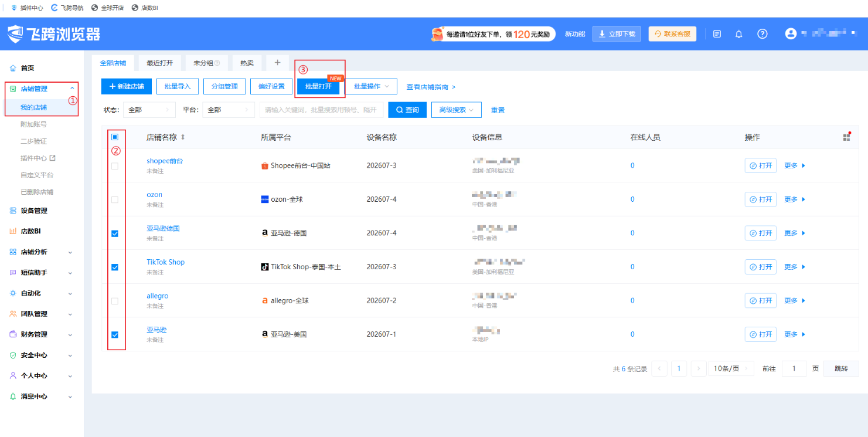Click the 消息中心 bell icon in sidebar
Screen dimensions: 868x437
(13, 397)
